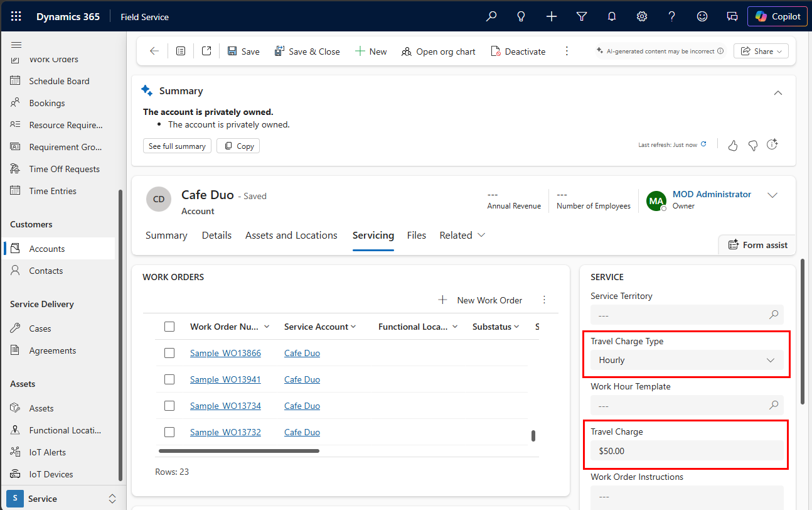Edit the Travel Charge amount field
812x510 pixels.
point(687,450)
